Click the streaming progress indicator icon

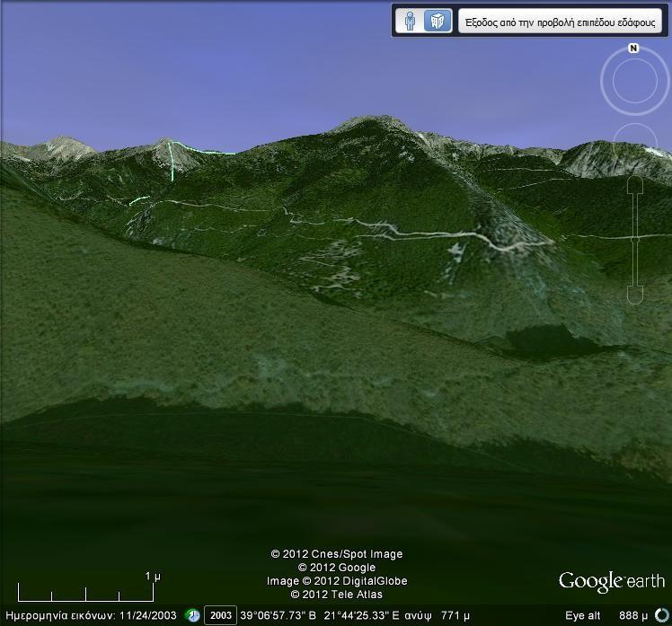point(663,615)
